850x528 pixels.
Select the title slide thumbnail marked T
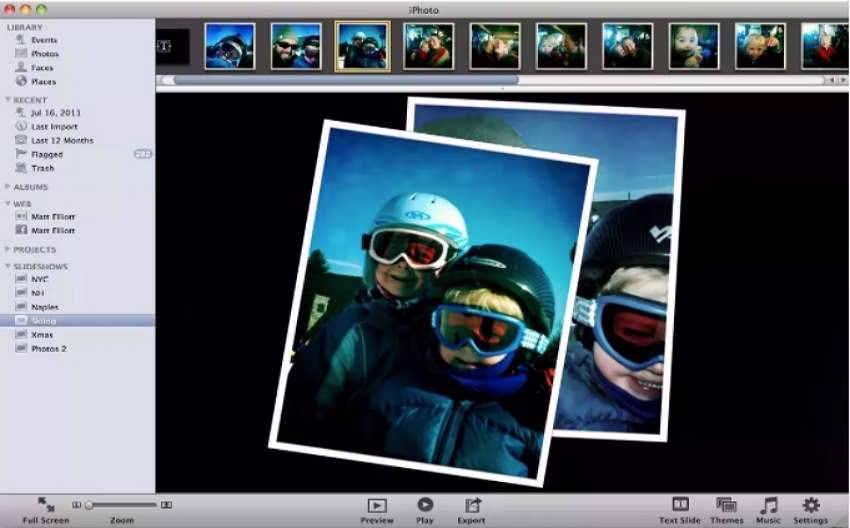(172, 47)
